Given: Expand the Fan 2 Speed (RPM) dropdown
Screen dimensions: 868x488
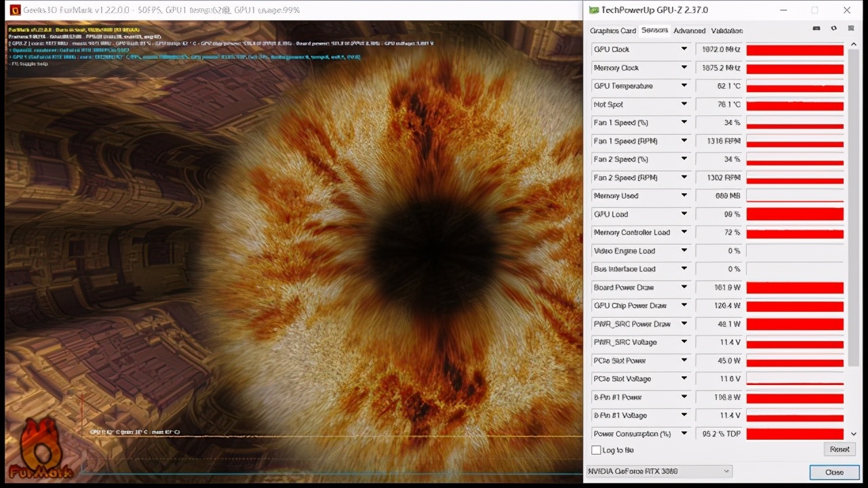Looking at the screenshot, I should click(684, 178).
